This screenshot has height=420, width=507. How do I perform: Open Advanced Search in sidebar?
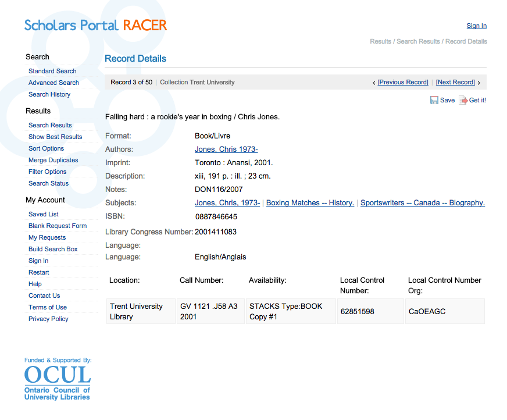coord(53,83)
